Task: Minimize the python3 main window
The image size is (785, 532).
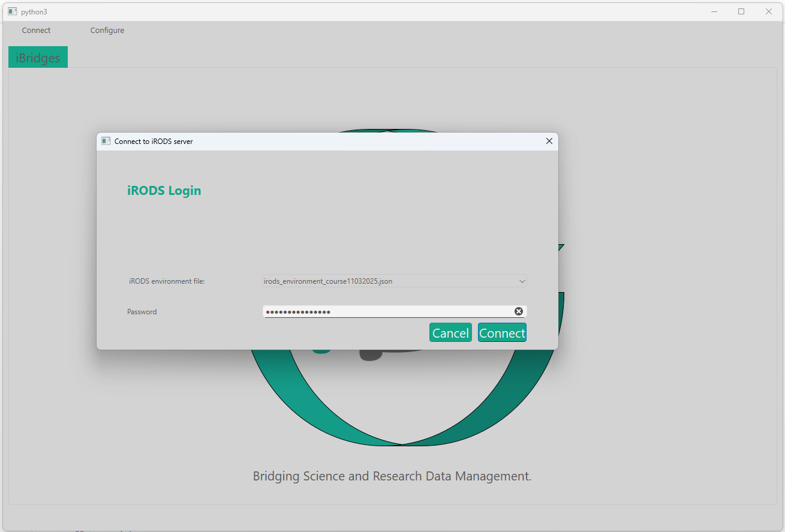Action: [714, 11]
